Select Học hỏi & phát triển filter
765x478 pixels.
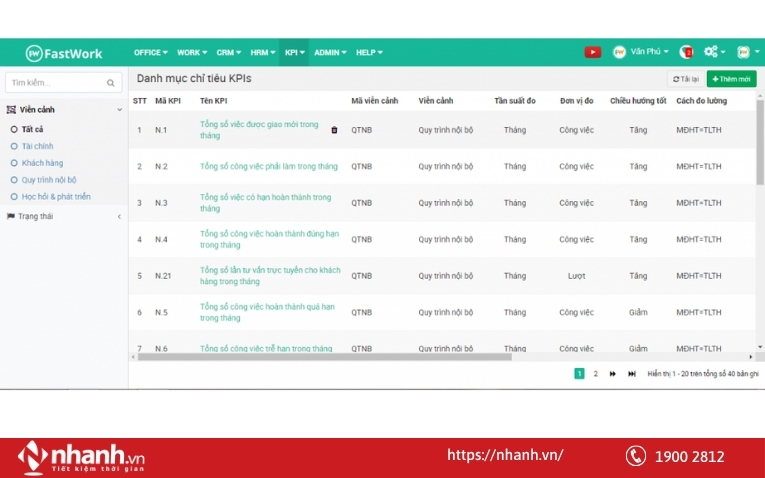[x=51, y=197]
